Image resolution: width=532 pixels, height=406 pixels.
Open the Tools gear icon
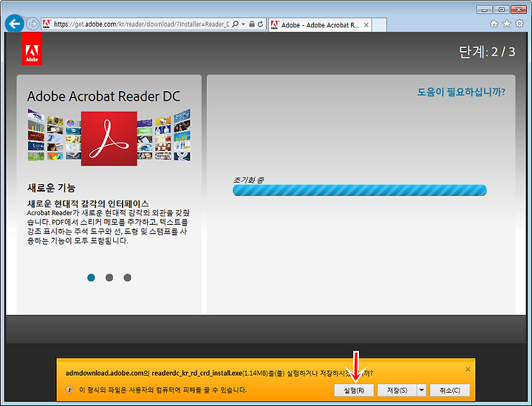519,24
